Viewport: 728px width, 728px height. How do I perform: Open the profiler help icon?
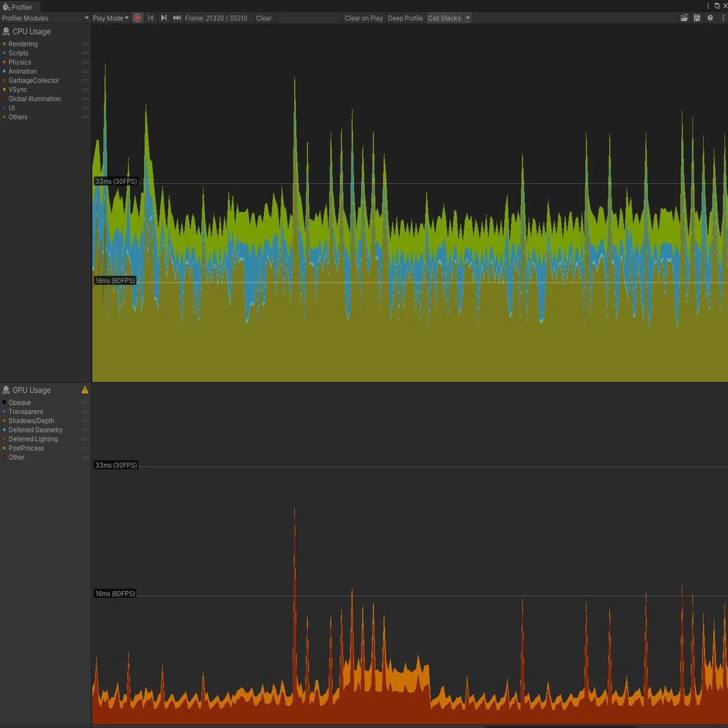coord(710,18)
